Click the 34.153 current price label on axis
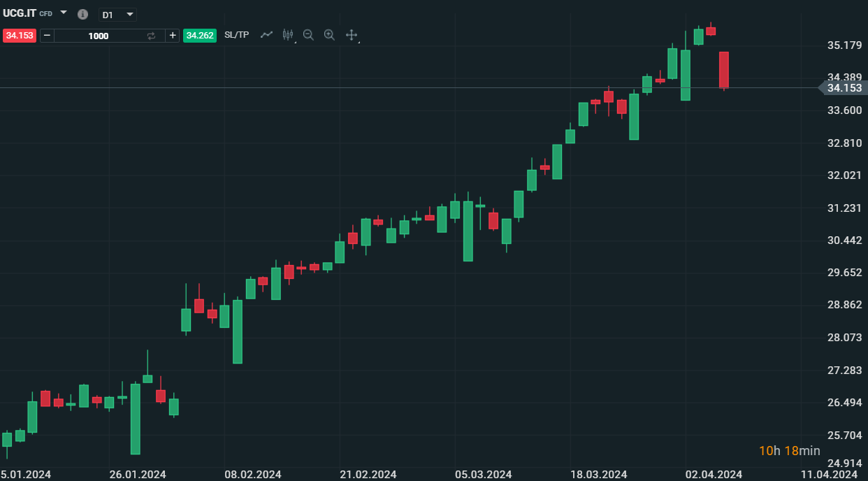This screenshot has height=481, width=868. click(844, 88)
